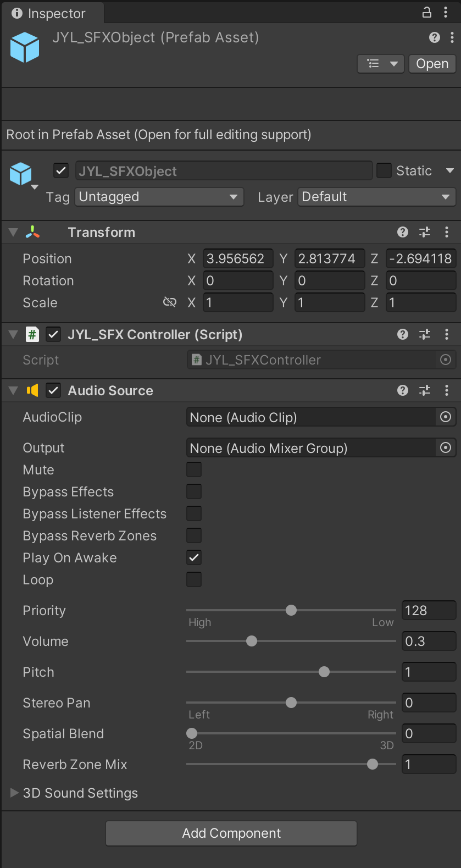The width and height of the screenshot is (461, 868).
Task: Click the Audio Source speaker icon
Action: click(32, 390)
